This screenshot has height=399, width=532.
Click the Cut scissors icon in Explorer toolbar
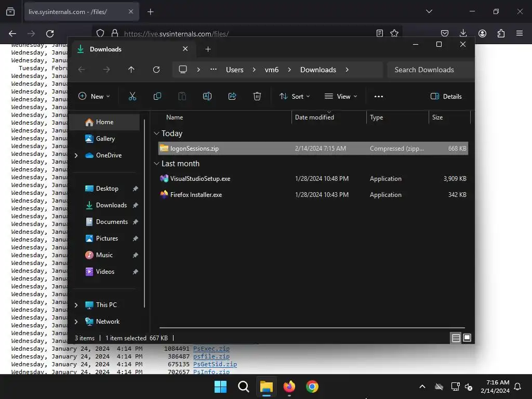[x=132, y=96]
